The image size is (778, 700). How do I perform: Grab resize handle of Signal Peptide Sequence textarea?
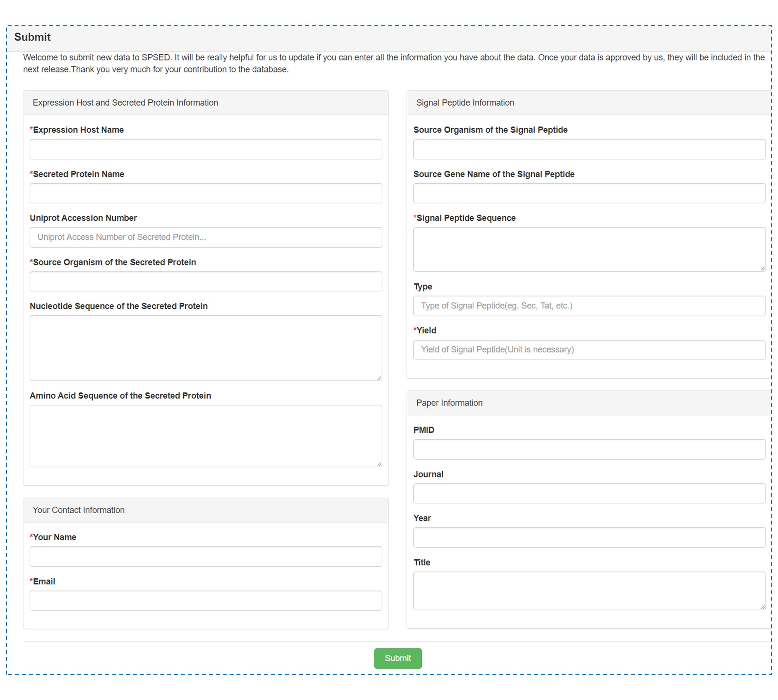pos(763,268)
